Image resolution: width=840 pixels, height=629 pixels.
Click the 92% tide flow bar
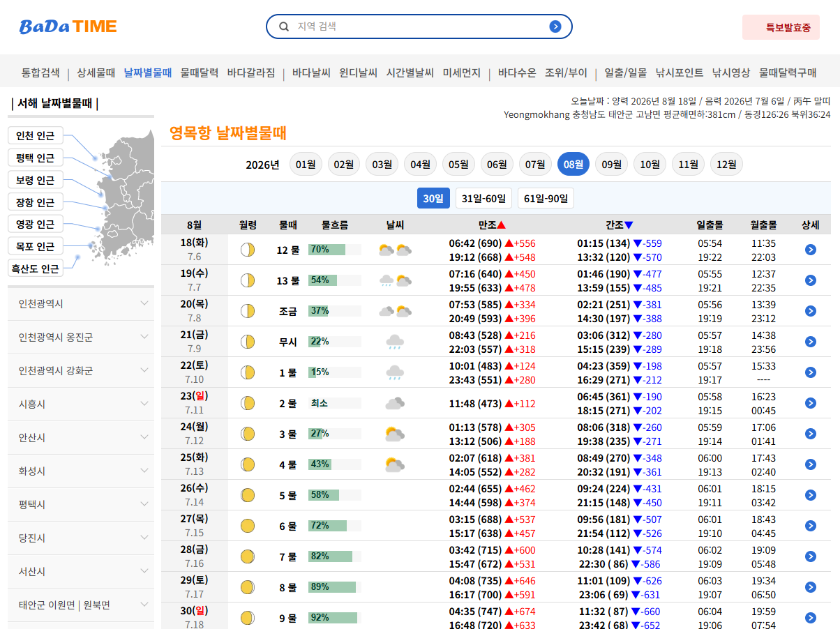click(x=335, y=618)
